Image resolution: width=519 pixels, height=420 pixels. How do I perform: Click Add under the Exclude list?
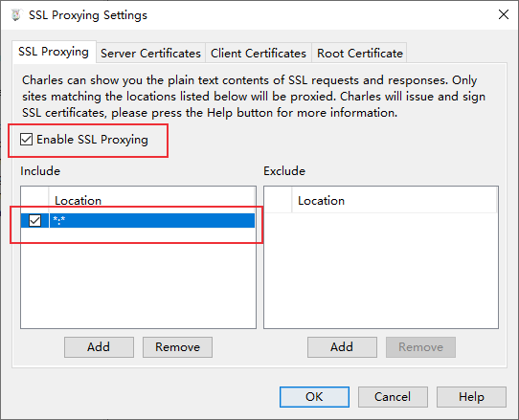click(342, 347)
